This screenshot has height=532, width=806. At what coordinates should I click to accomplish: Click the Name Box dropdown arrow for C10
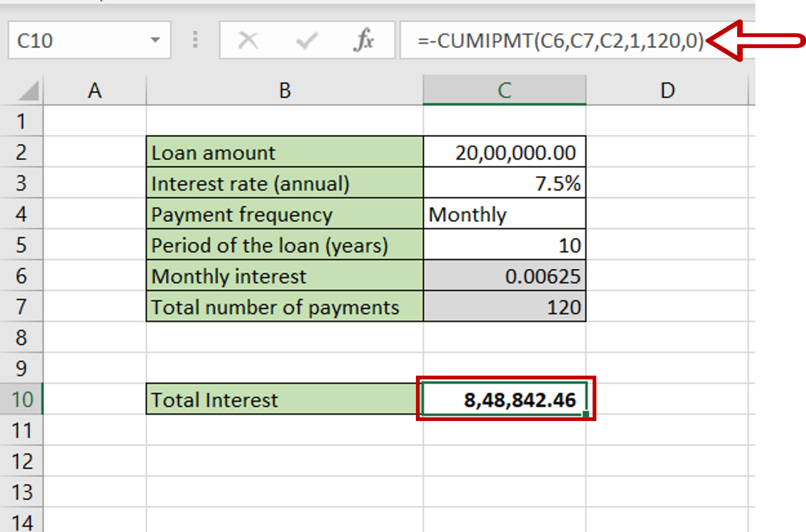tap(131, 41)
